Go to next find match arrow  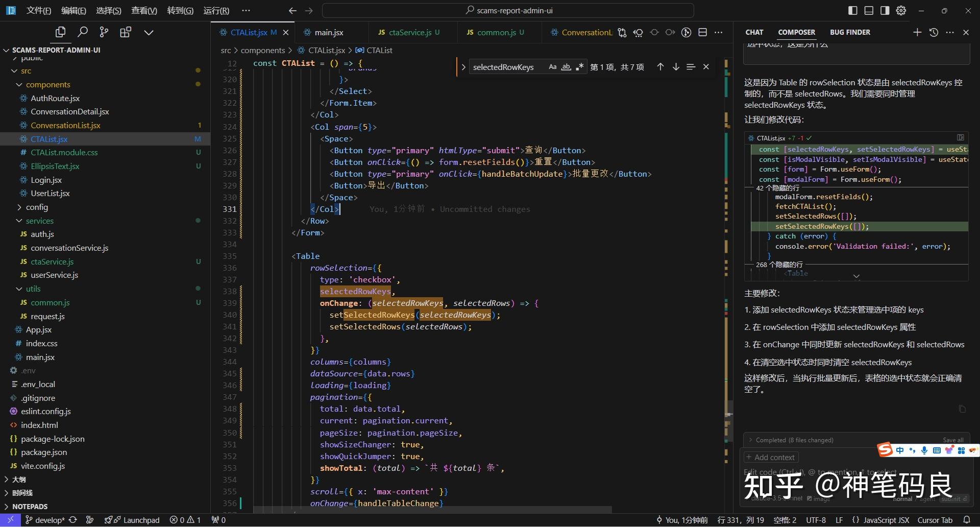pyautogui.click(x=676, y=67)
